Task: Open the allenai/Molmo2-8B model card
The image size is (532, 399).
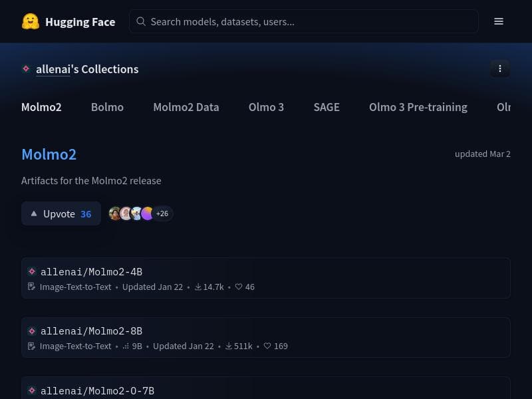Action: (265, 337)
